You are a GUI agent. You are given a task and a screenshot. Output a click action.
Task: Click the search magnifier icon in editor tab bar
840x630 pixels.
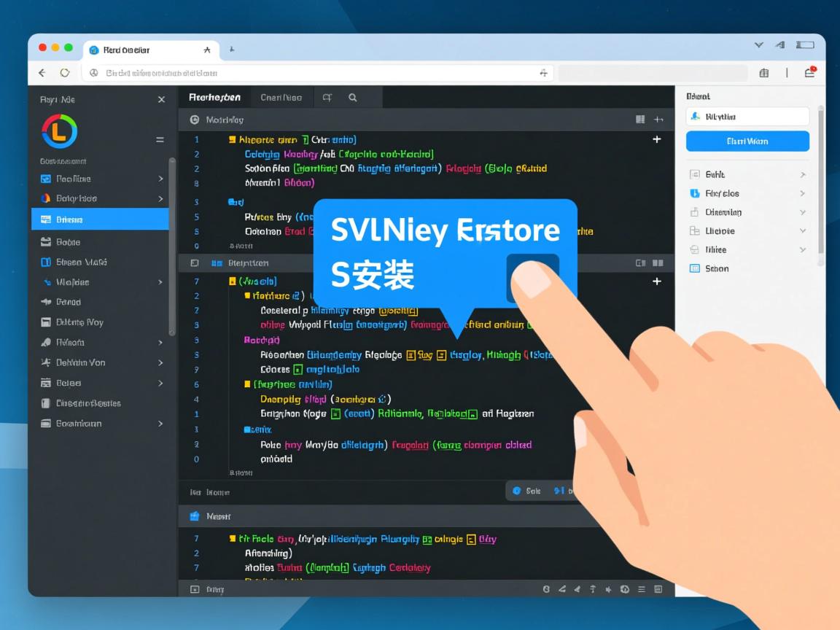click(x=353, y=97)
